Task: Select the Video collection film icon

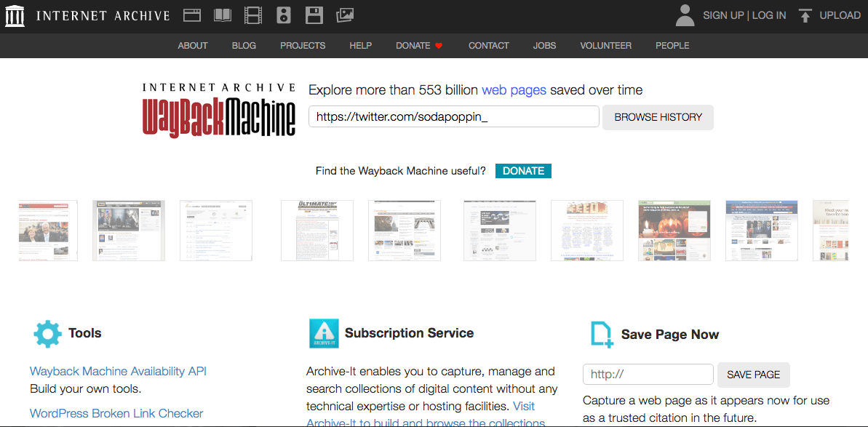Action: coord(252,15)
